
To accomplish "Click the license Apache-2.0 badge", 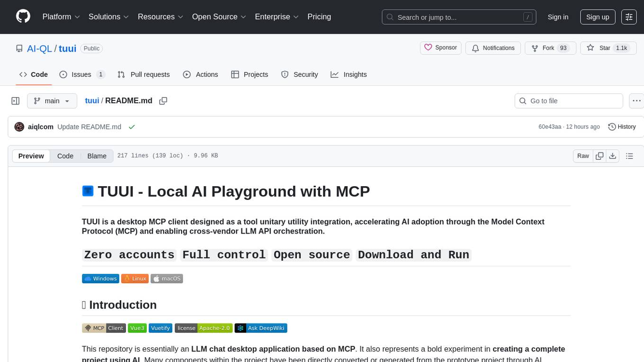I will 204,328.
